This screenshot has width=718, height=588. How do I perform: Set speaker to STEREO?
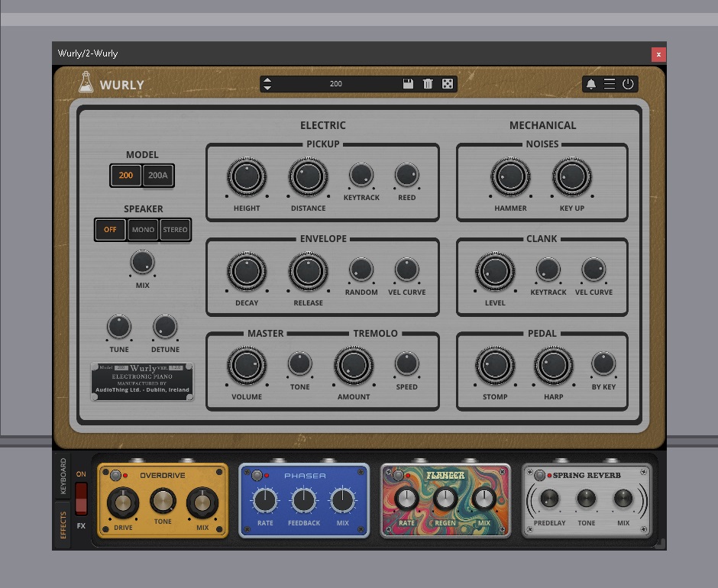coord(175,229)
